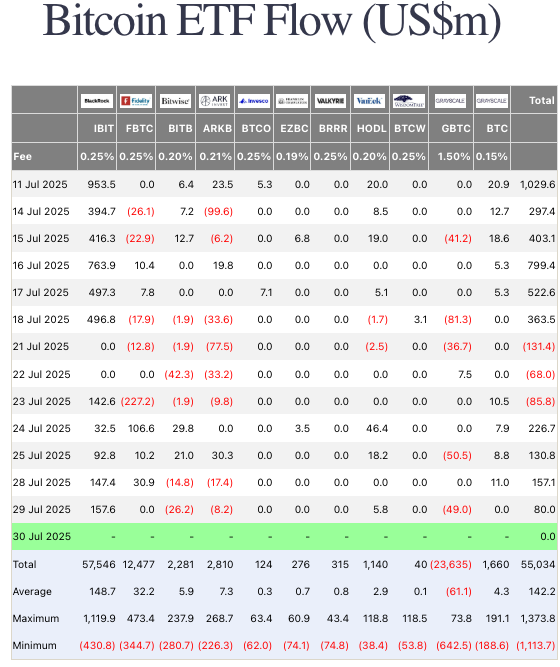Click the (41.2) GBTC outflow value
This screenshot has width=560, height=667.
[458, 238]
